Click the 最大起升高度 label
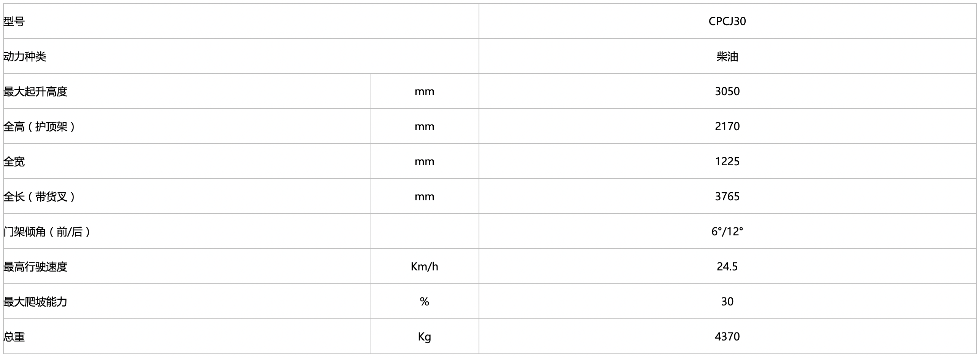This screenshot has width=980, height=358. tap(35, 91)
